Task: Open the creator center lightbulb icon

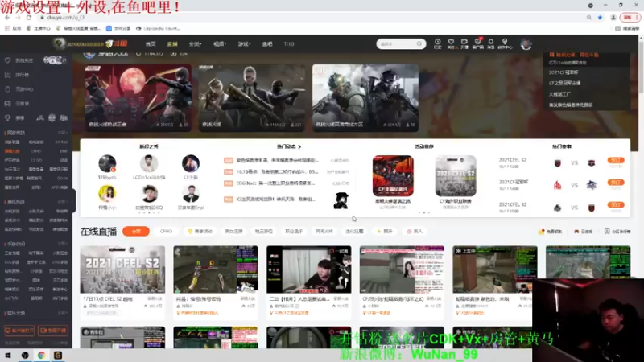Action: [505, 43]
